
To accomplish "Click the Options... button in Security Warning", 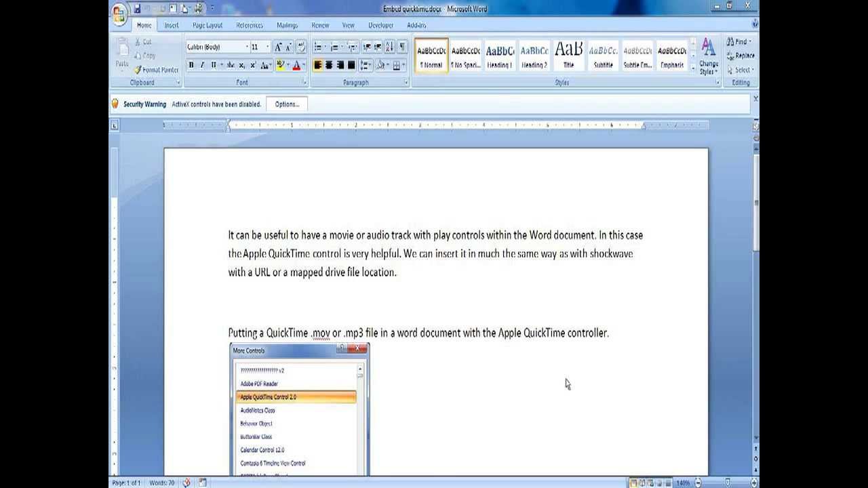I will (x=287, y=104).
